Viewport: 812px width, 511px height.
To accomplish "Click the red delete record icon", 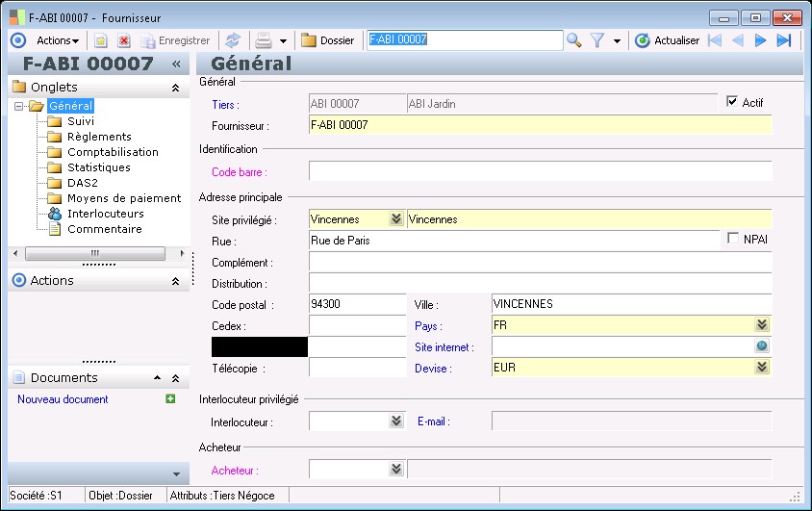I will 124,40.
